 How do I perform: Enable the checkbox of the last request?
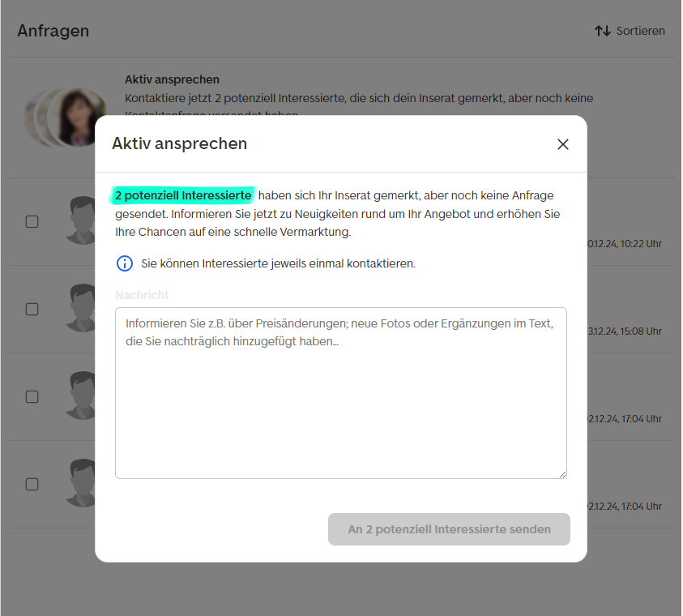(x=32, y=484)
